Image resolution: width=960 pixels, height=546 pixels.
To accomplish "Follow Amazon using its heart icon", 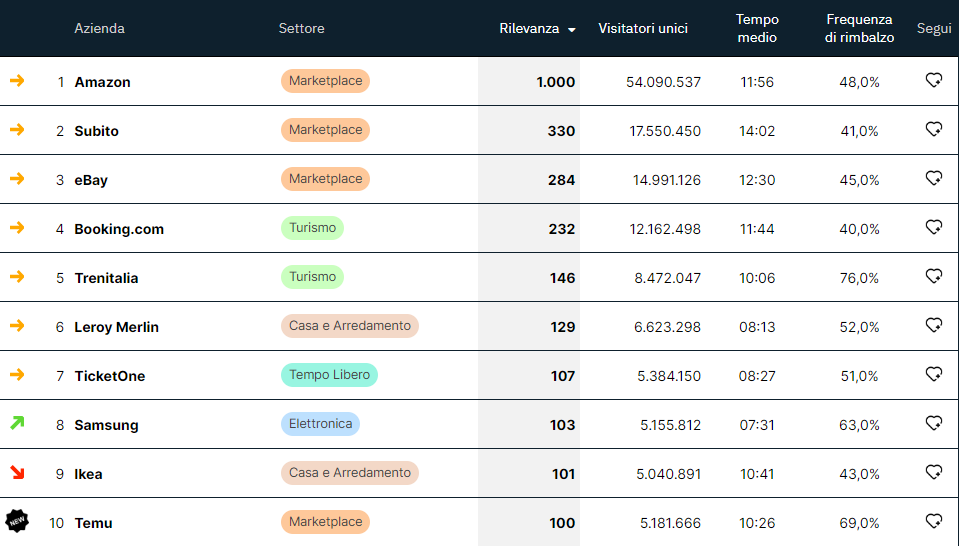I will point(934,81).
